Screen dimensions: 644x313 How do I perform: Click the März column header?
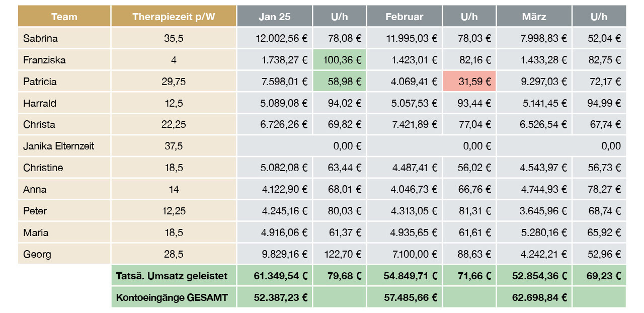pyautogui.click(x=534, y=17)
